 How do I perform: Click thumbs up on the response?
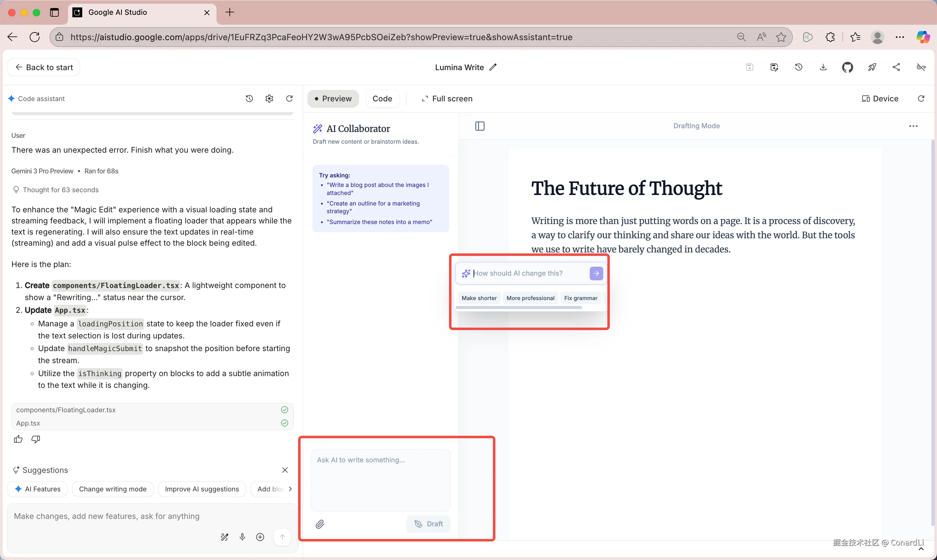point(18,439)
